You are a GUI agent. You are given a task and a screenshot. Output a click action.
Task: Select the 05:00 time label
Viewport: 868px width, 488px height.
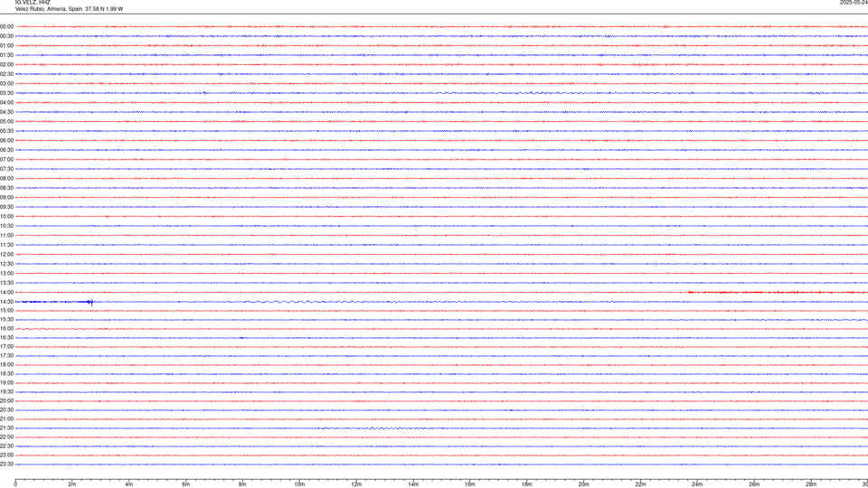point(6,122)
